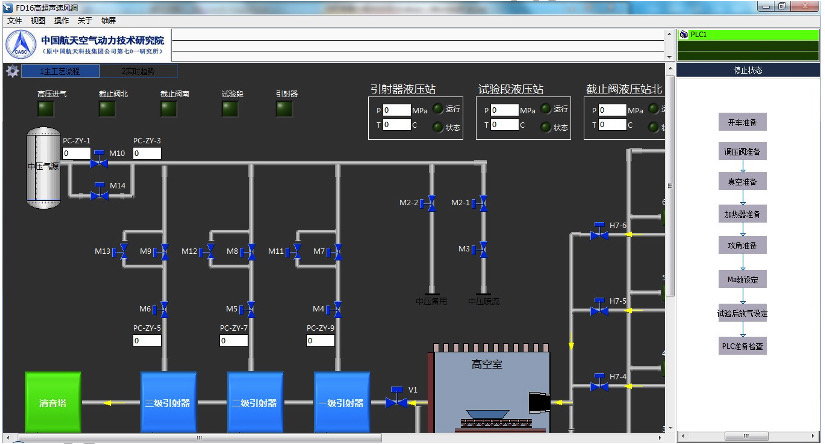Click the 开车准备 step button
This screenshot has width=825, height=444.
coord(741,122)
